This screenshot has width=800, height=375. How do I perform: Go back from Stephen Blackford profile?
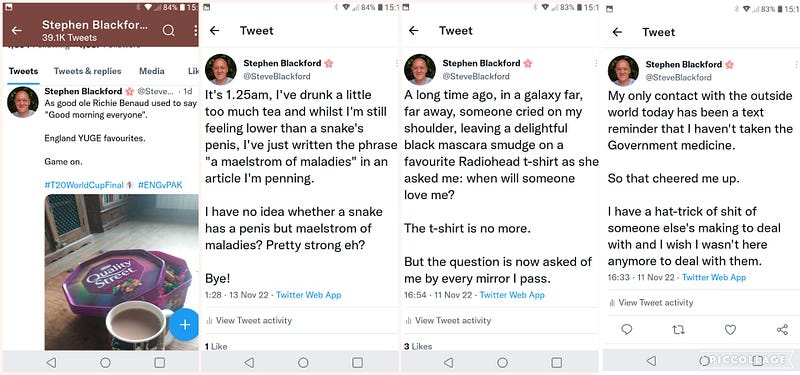16,31
